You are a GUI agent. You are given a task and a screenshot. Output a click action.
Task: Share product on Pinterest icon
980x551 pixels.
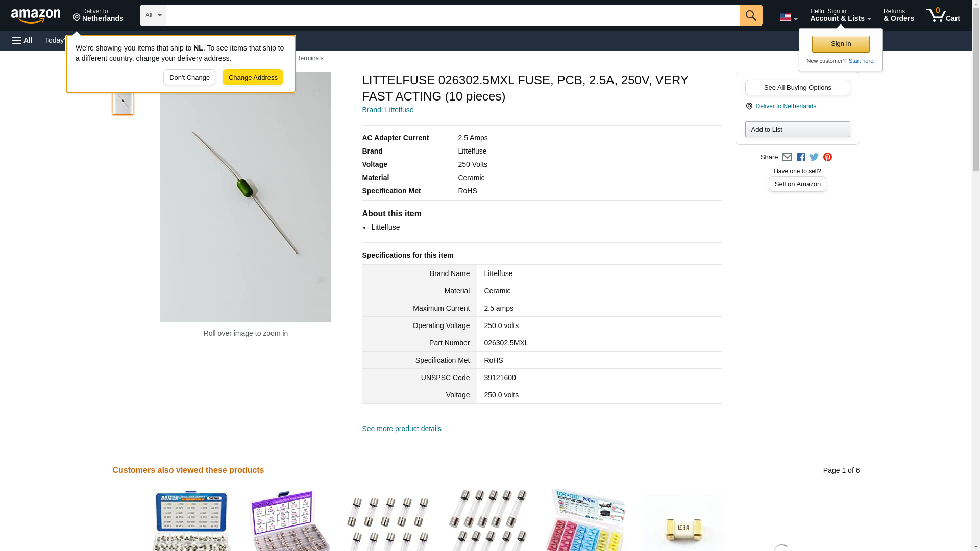click(827, 157)
